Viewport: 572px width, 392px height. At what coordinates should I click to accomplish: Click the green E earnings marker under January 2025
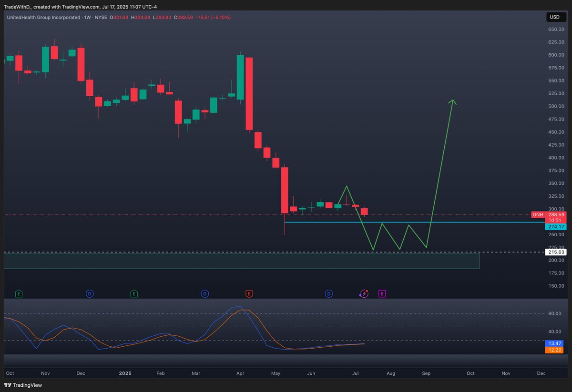click(134, 294)
